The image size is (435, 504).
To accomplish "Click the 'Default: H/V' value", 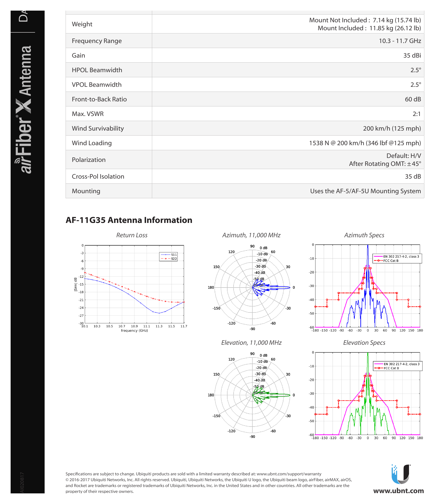I will (x=404, y=156).
